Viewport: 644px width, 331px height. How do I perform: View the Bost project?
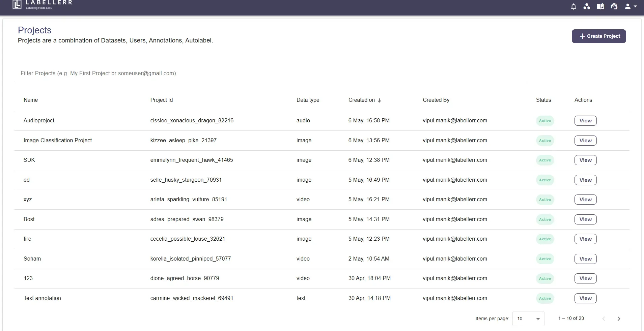pos(585,219)
